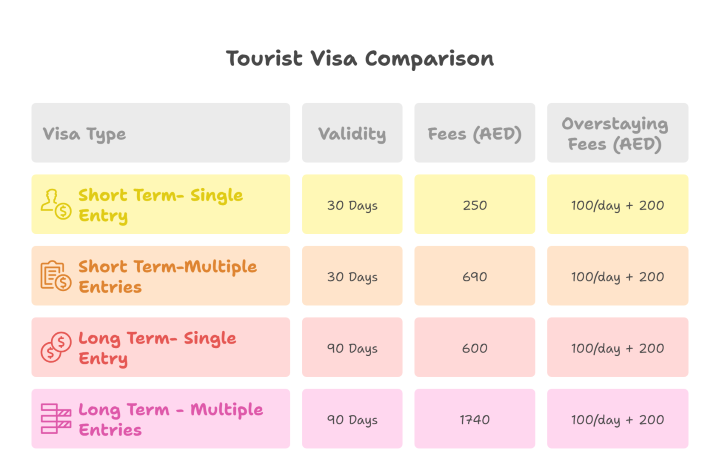This screenshot has height=471, width=720.
Task: Click the 250 fee cell
Action: coord(475,205)
